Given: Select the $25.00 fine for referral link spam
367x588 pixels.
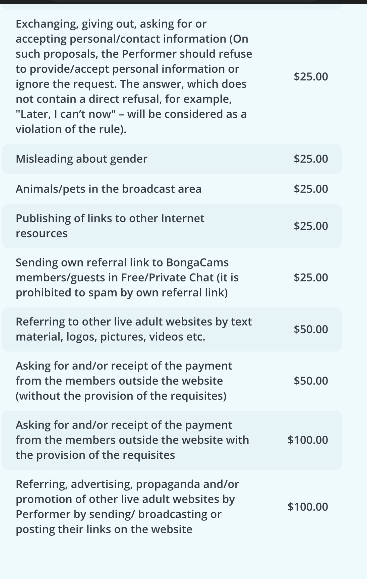Looking at the screenshot, I should (x=311, y=277).
